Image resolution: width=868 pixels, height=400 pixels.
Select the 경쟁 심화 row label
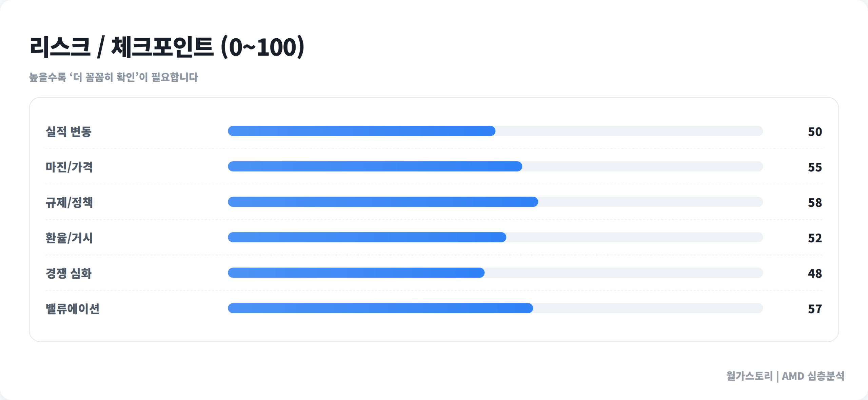point(68,273)
